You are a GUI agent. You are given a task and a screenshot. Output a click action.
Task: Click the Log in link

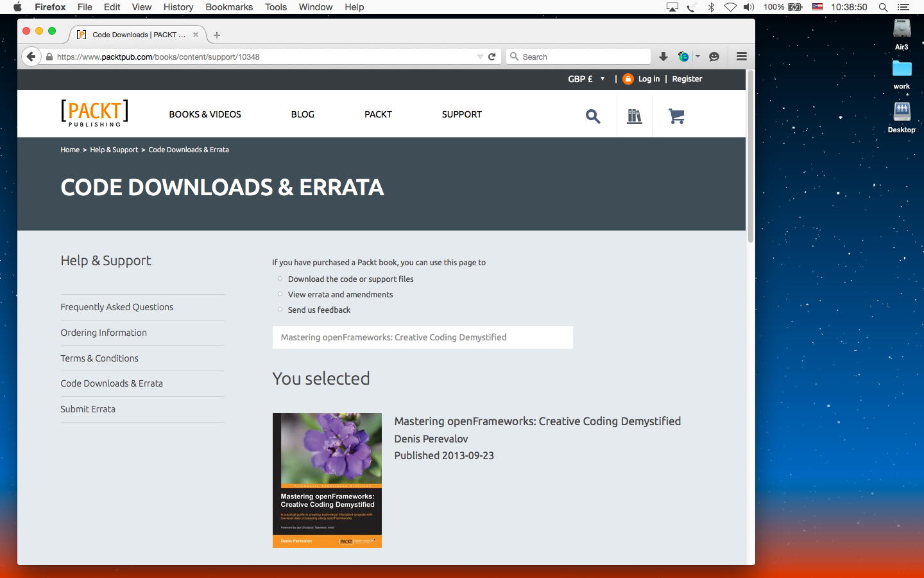pyautogui.click(x=649, y=79)
